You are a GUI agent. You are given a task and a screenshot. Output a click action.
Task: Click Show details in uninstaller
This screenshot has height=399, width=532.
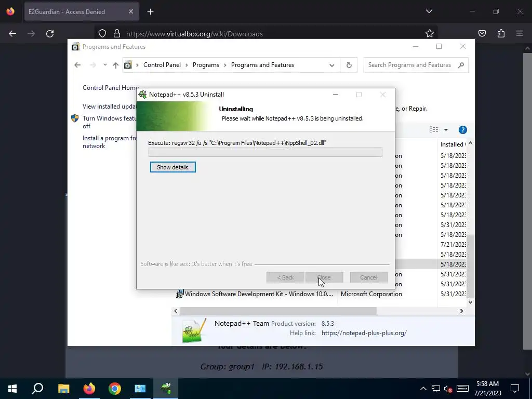[x=172, y=167]
